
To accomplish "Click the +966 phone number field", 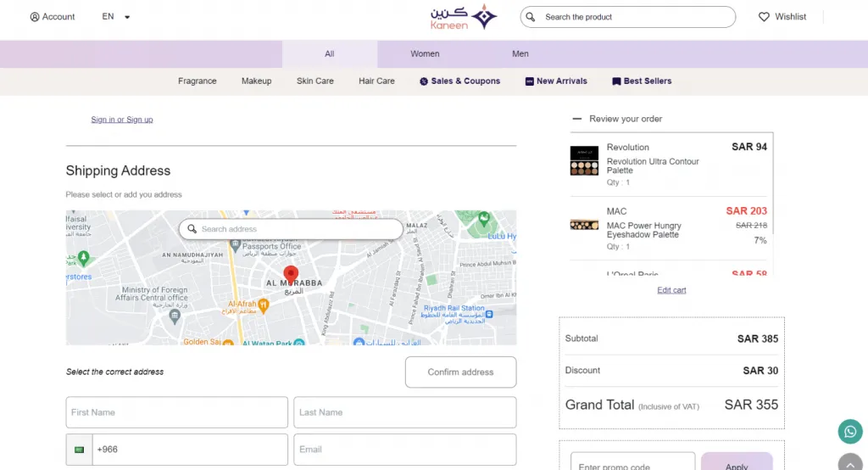I will (x=190, y=450).
